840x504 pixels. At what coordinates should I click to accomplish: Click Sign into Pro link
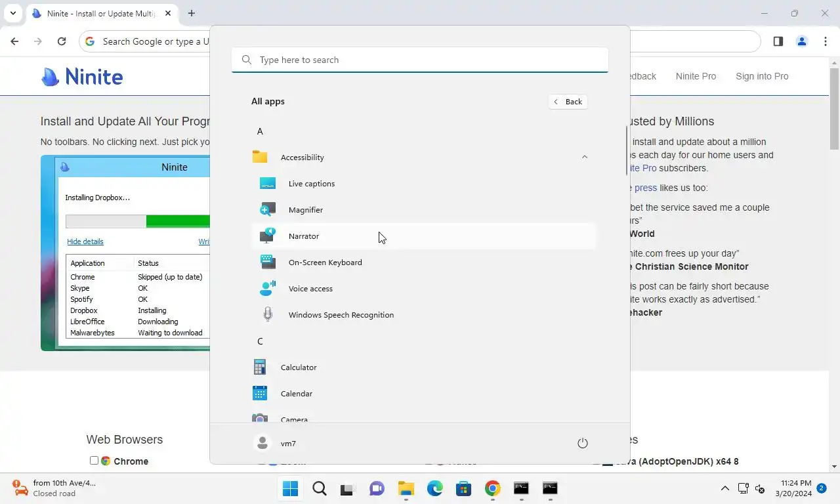tap(762, 76)
